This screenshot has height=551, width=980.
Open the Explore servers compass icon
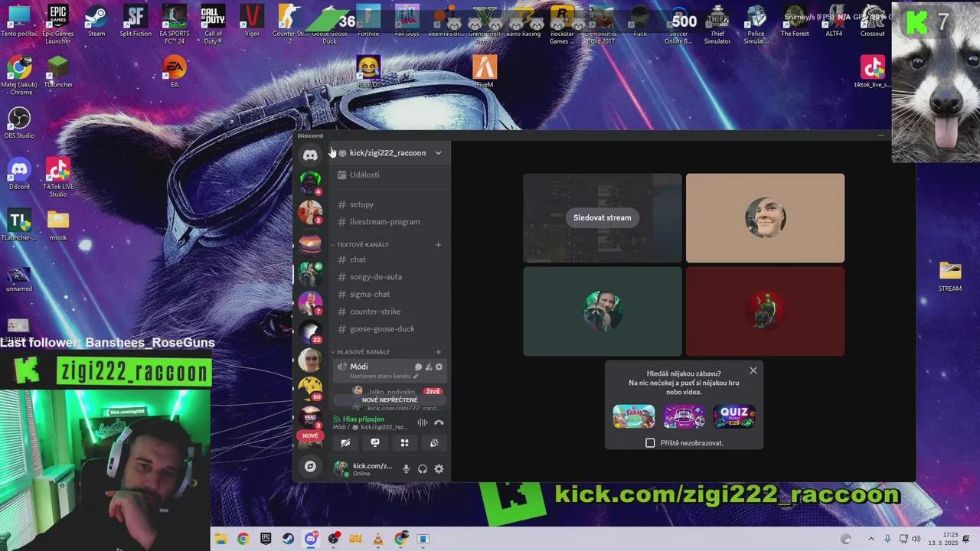[x=310, y=466]
